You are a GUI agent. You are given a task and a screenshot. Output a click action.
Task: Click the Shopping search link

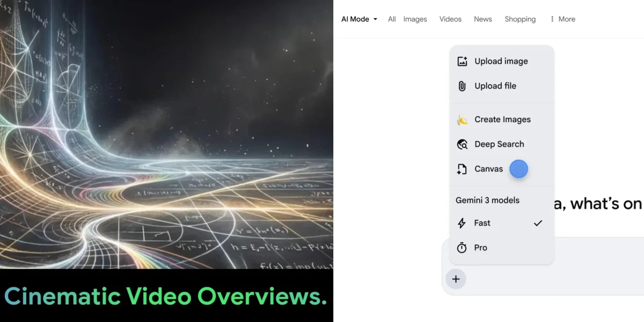point(520,19)
